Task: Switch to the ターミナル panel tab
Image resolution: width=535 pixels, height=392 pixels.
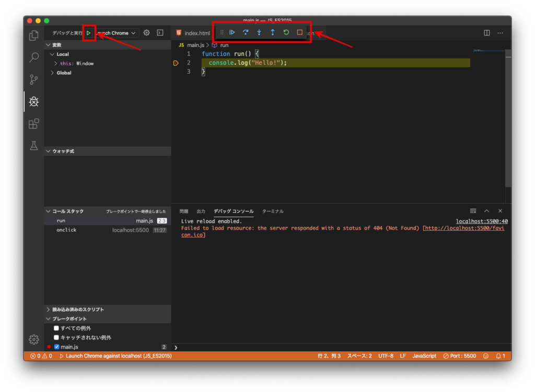Action: click(272, 211)
